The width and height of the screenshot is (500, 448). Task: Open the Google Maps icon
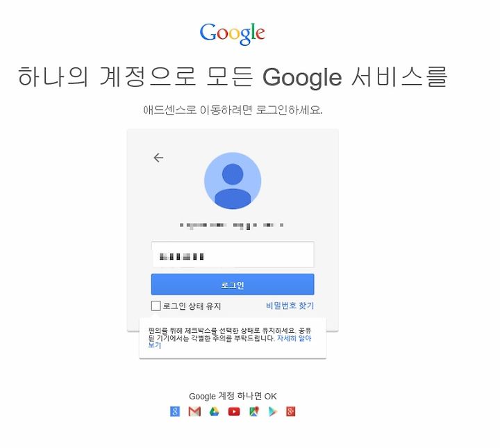click(254, 411)
